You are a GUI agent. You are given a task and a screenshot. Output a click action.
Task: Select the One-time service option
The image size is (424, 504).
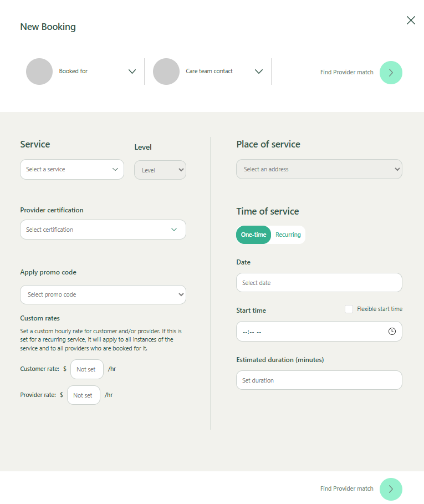[x=254, y=235]
